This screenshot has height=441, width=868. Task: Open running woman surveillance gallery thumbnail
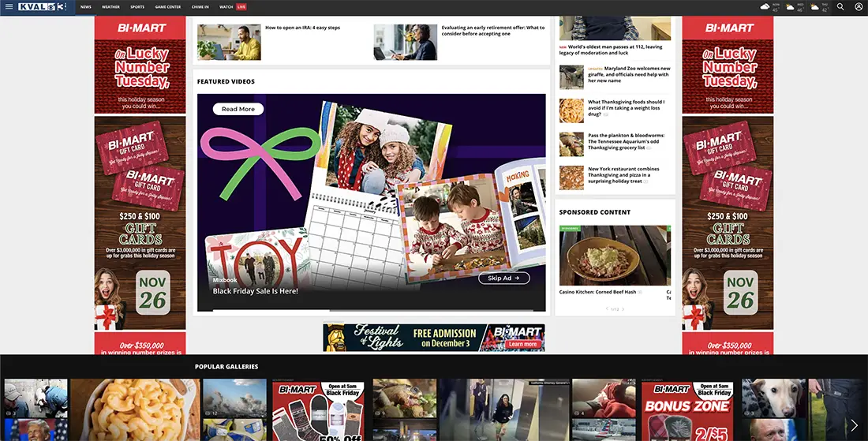pyautogui.click(x=503, y=409)
